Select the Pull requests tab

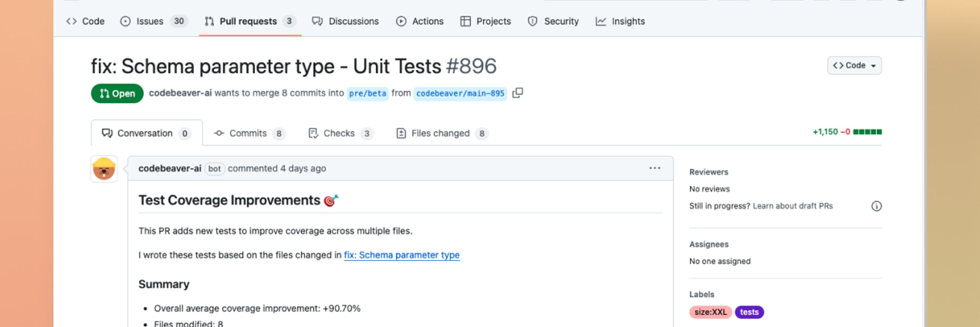[x=250, y=21]
